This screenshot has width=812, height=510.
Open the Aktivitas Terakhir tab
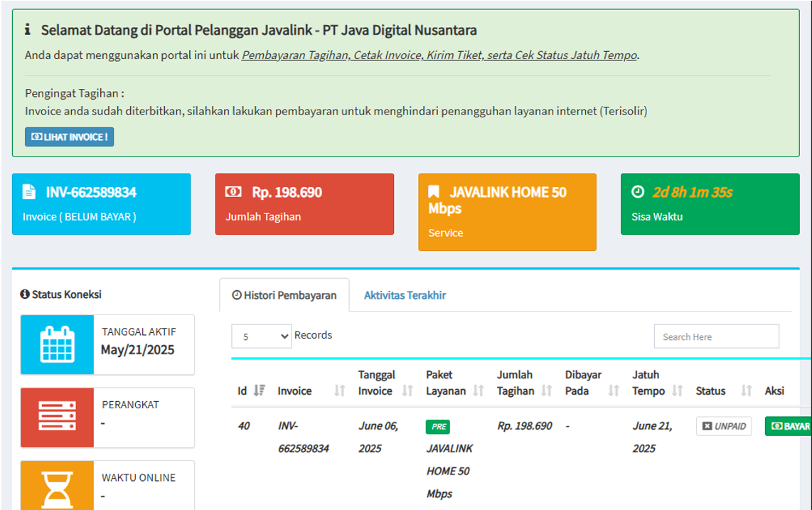pyautogui.click(x=405, y=295)
